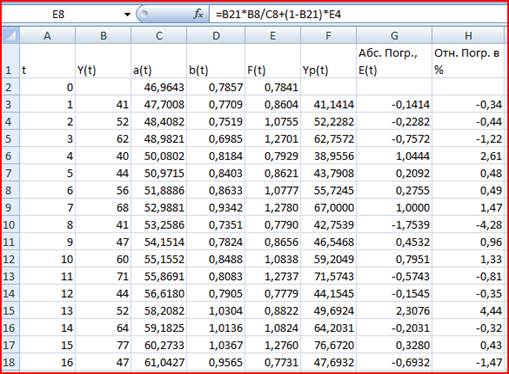Image resolution: width=509 pixels, height=374 pixels.
Task: Click the Абс. Погр., E(t) header cell
Action: click(394, 61)
